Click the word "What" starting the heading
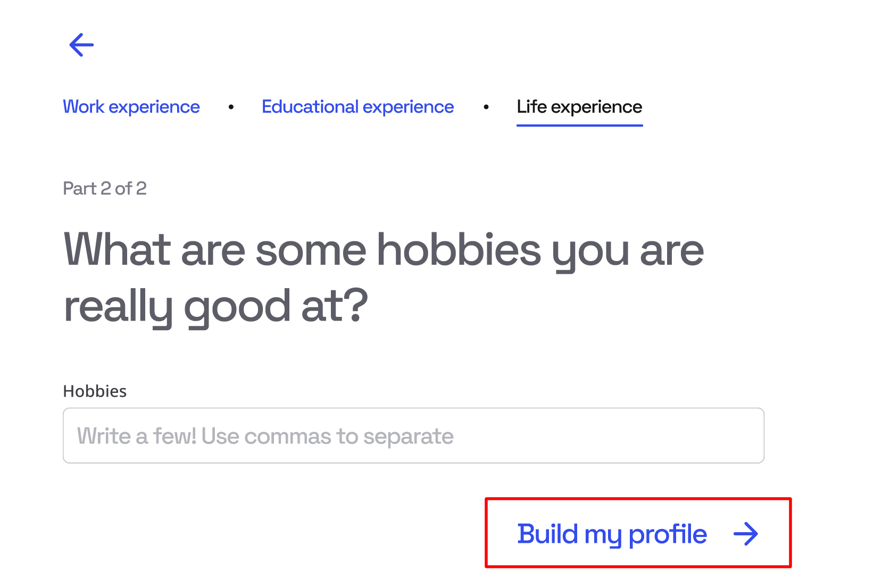This screenshot has height=588, width=874. click(117, 250)
